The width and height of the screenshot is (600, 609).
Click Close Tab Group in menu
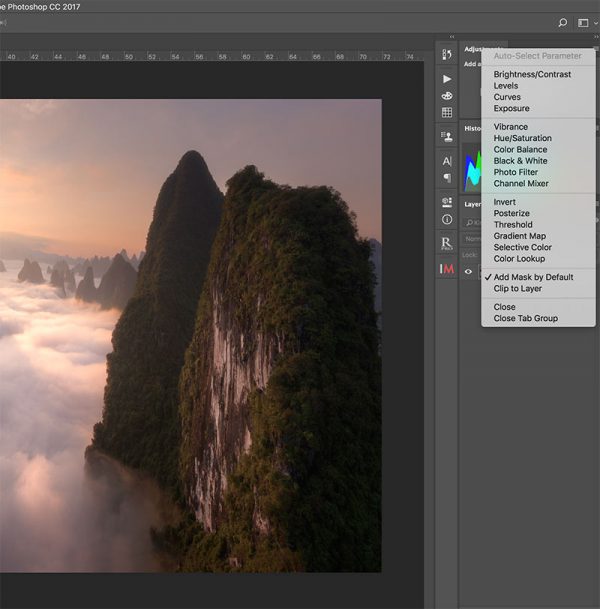click(x=525, y=318)
